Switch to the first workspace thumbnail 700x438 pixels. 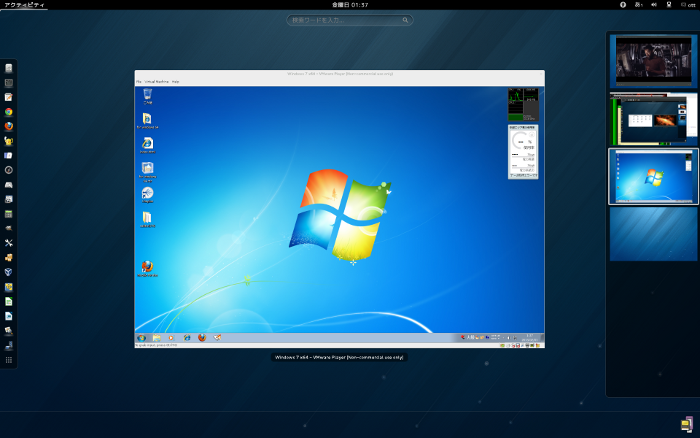click(x=653, y=60)
